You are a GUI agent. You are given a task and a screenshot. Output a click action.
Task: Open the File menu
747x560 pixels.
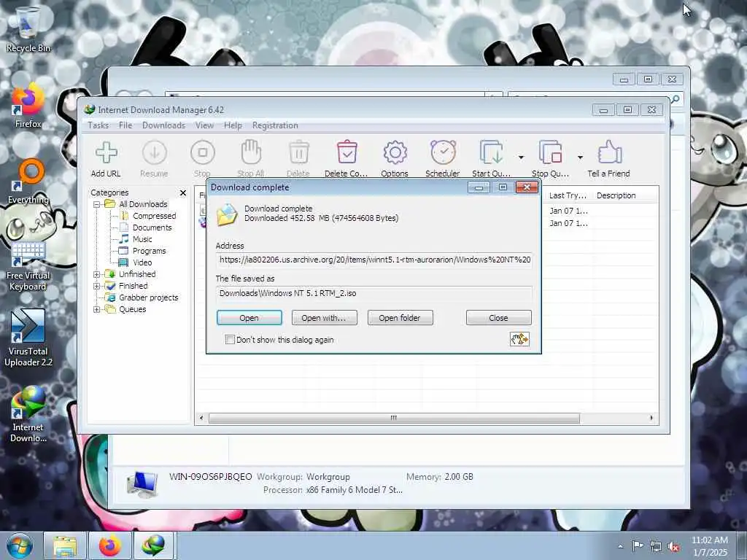[x=125, y=125]
